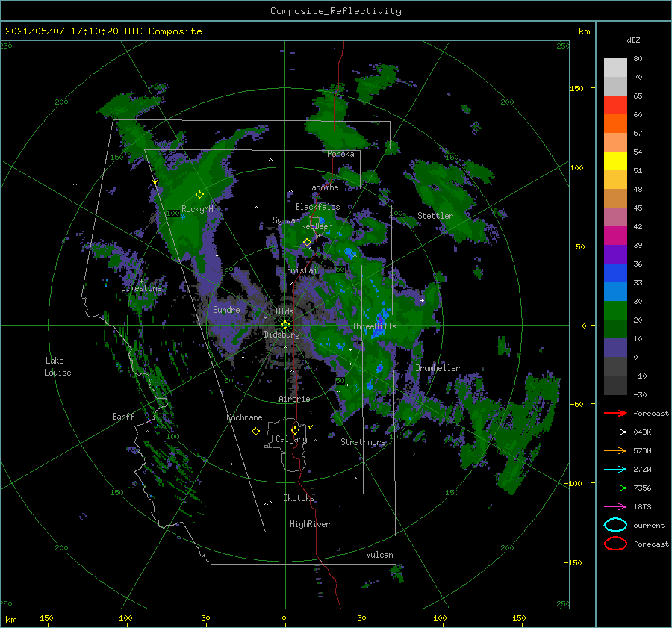
Task: Click the Banff label
Action: 123,416
